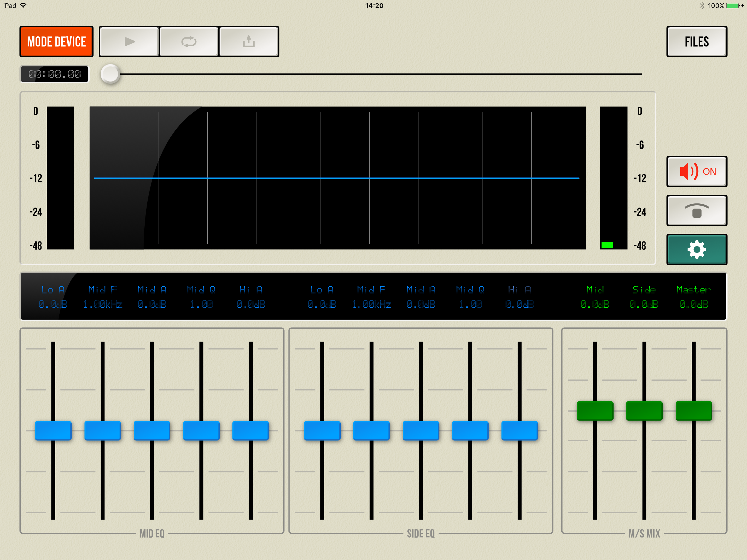The width and height of the screenshot is (747, 560).
Task: Click the green Master fader handle
Action: point(693,411)
